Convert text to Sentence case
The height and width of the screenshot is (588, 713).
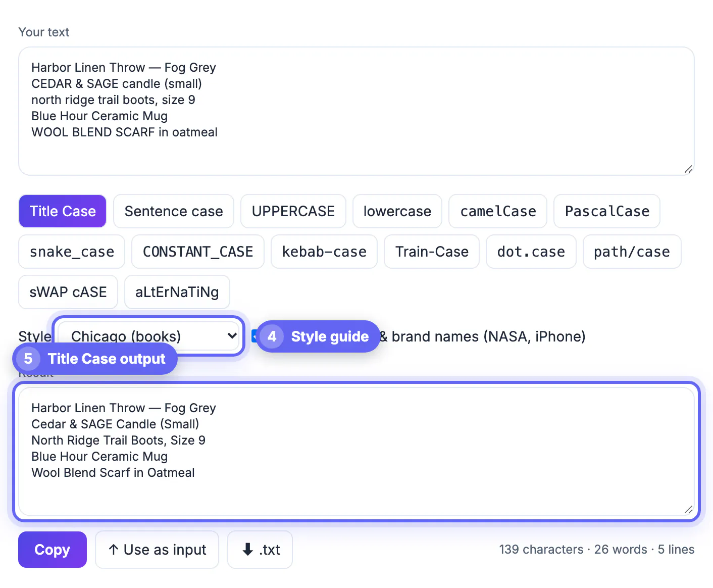tap(174, 211)
